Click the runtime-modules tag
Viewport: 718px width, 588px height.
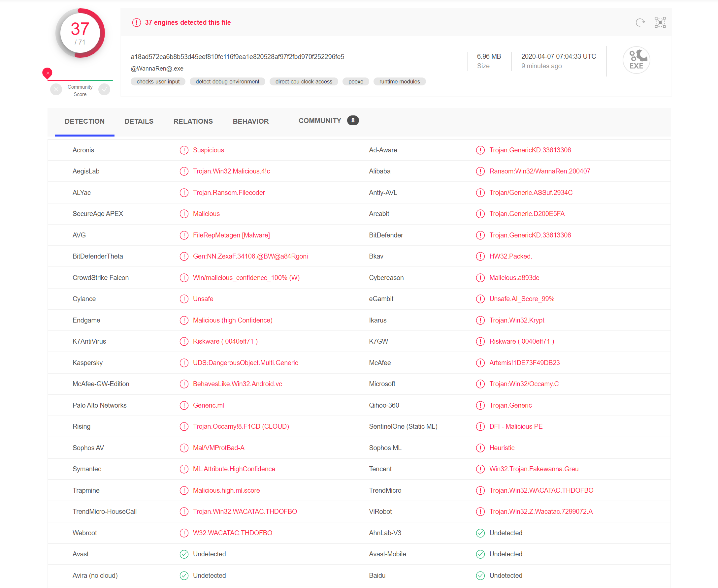400,82
